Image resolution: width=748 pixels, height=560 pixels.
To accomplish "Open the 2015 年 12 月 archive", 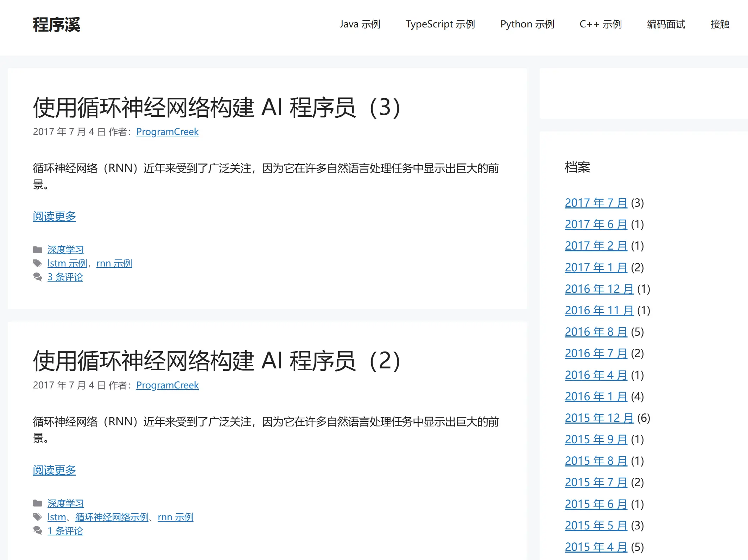I will coord(599,418).
